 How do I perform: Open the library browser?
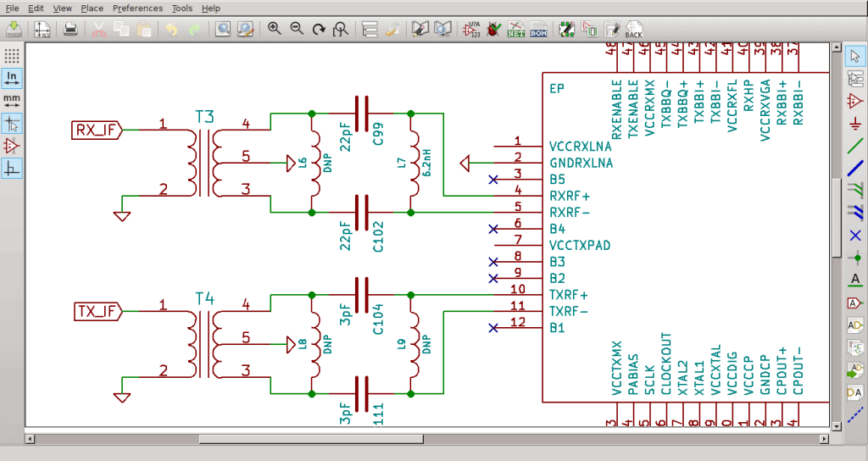pyautogui.click(x=442, y=29)
